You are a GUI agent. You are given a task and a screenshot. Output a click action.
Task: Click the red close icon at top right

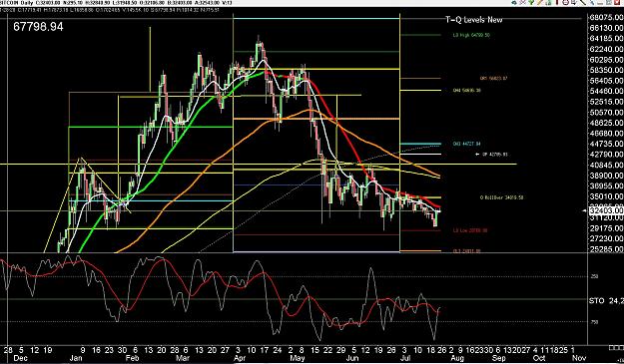pos(617,2)
